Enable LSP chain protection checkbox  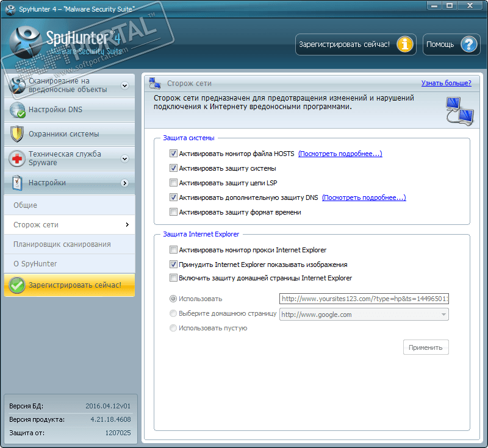coord(173,182)
